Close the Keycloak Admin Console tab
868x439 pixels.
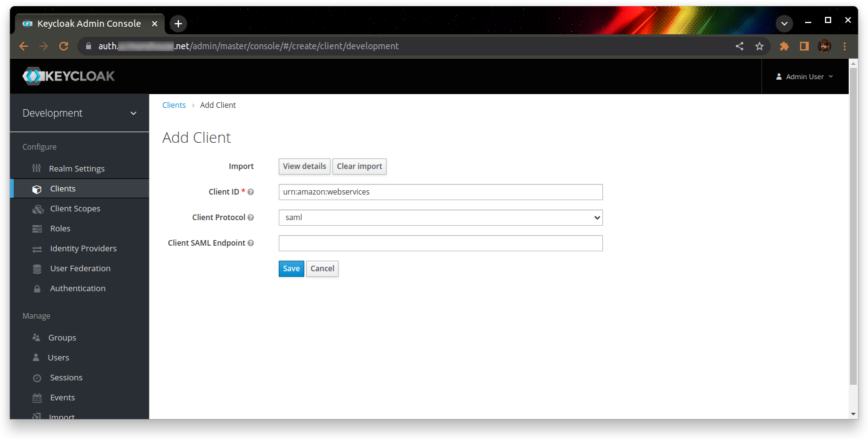point(155,24)
